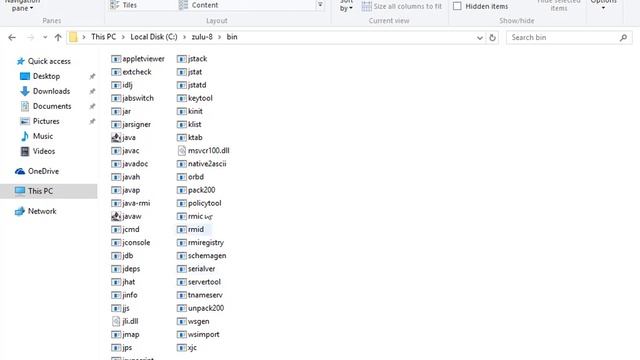Go back with the back arrow
Viewport: 640px width, 360px height.
coord(12,38)
